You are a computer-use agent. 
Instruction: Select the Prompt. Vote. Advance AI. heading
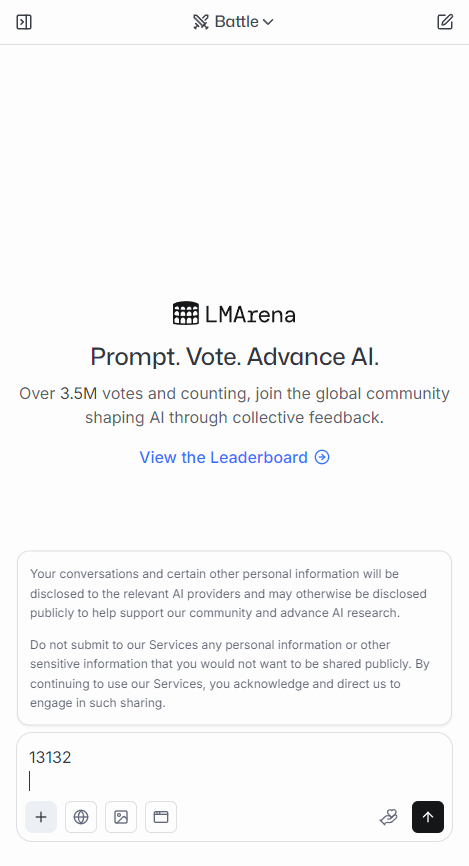click(234, 356)
